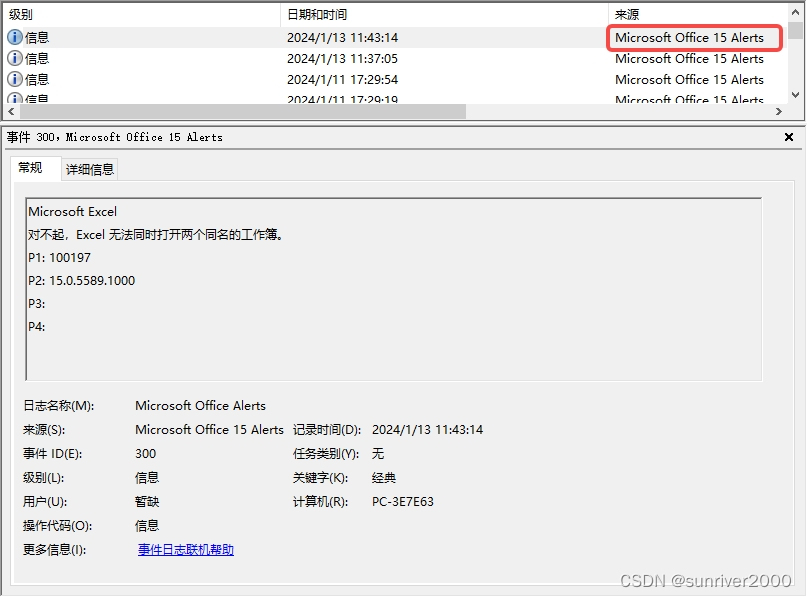Click the horizontal scrollbar thumb
The image size is (807, 597).
(x=243, y=112)
